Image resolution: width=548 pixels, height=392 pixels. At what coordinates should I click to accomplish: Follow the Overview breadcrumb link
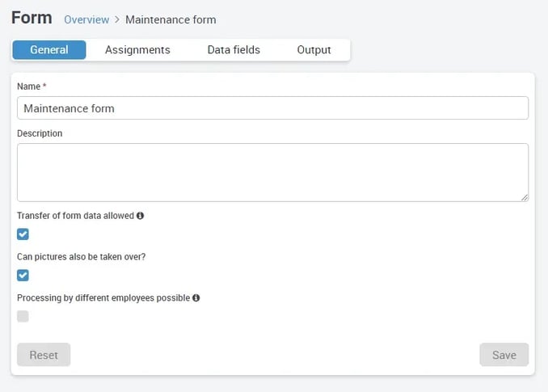[x=86, y=20]
